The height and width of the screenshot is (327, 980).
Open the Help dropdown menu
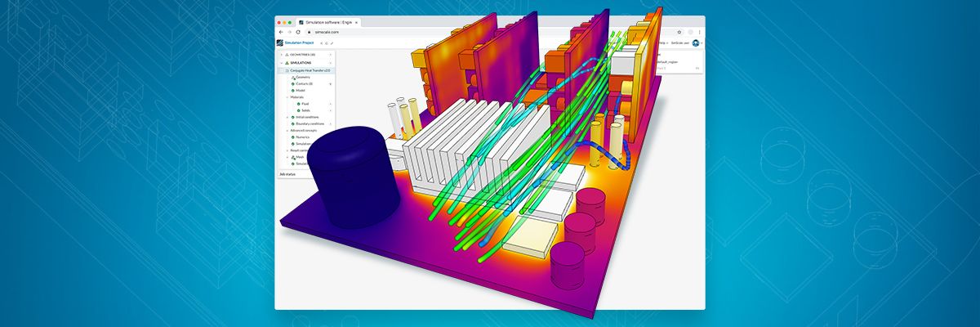pyautogui.click(x=664, y=43)
